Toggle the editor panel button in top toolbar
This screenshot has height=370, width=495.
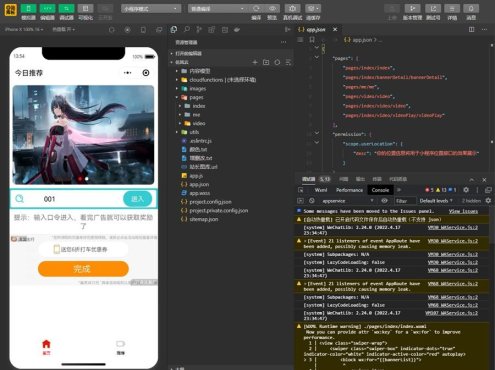click(47, 8)
